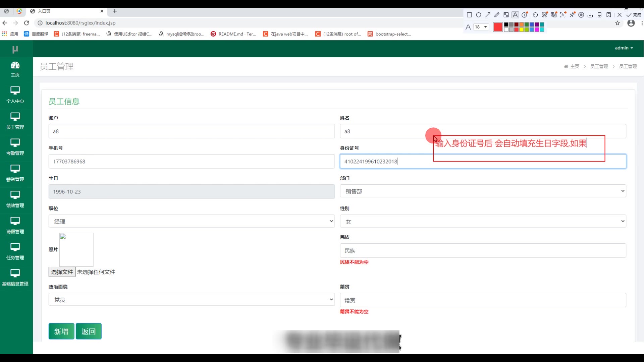This screenshot has width=644, height=362.
Task: Click 主页 breadcrumb link
Action: (574, 66)
